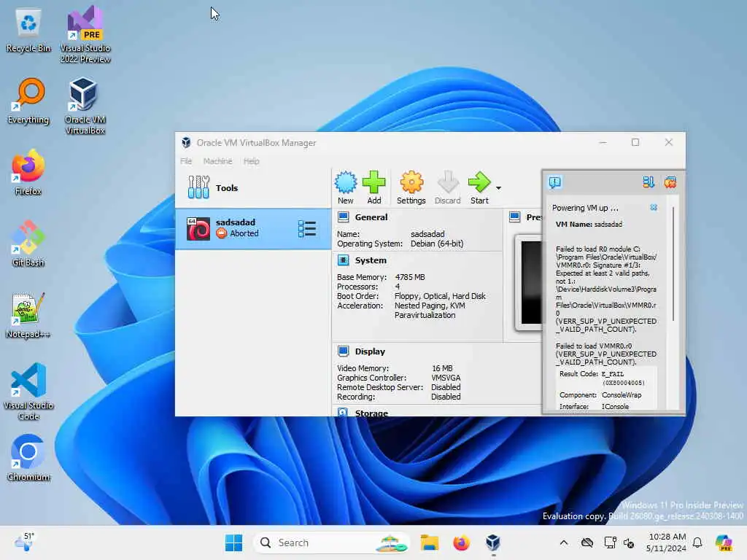Open the Help menu
Viewport: 747px width, 560px height.
[251, 161]
